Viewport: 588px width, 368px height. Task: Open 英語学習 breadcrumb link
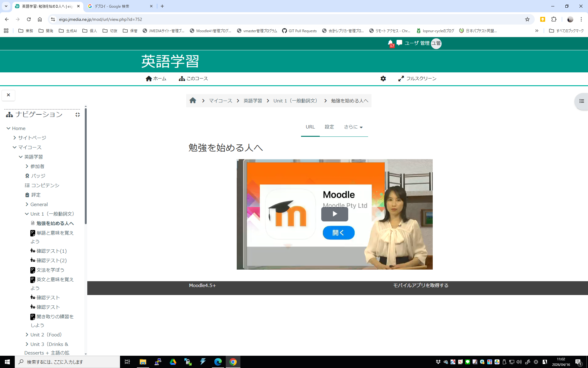pyautogui.click(x=253, y=101)
